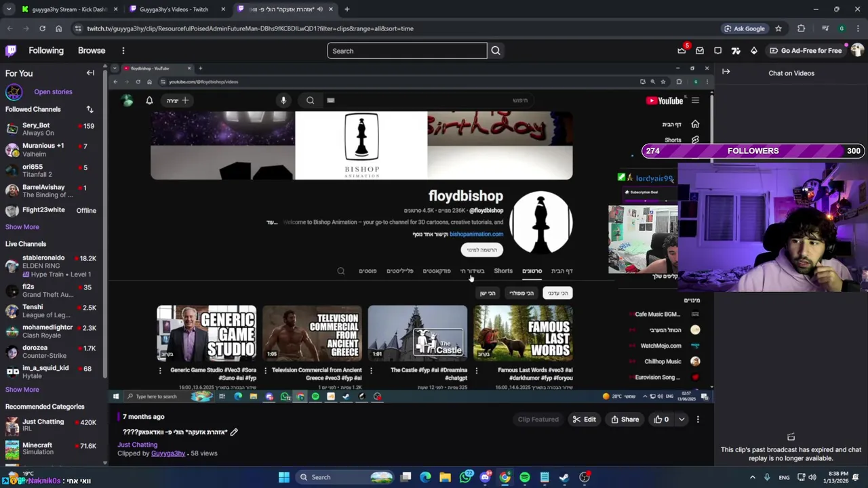Open the Twitch notifications inbox icon
The image size is (868, 488).
point(700,51)
